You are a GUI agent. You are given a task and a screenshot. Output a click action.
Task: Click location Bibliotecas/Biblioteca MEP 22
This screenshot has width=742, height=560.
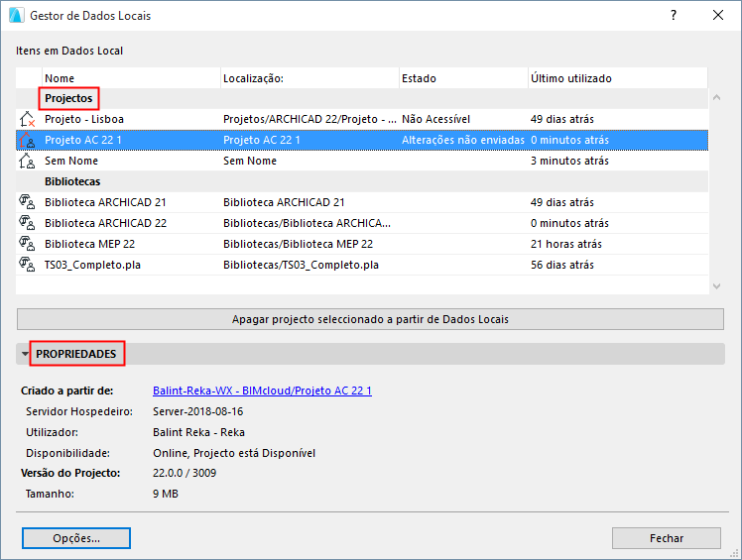coord(299,244)
